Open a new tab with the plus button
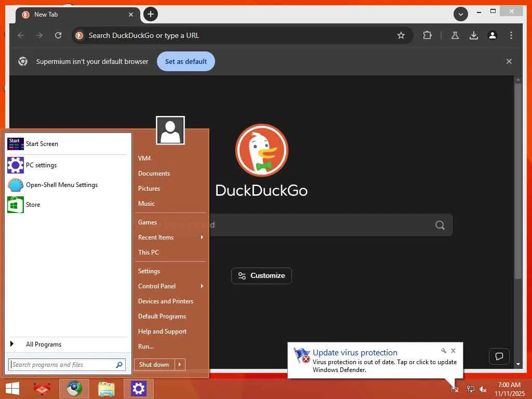This screenshot has height=399, width=532. point(151,14)
